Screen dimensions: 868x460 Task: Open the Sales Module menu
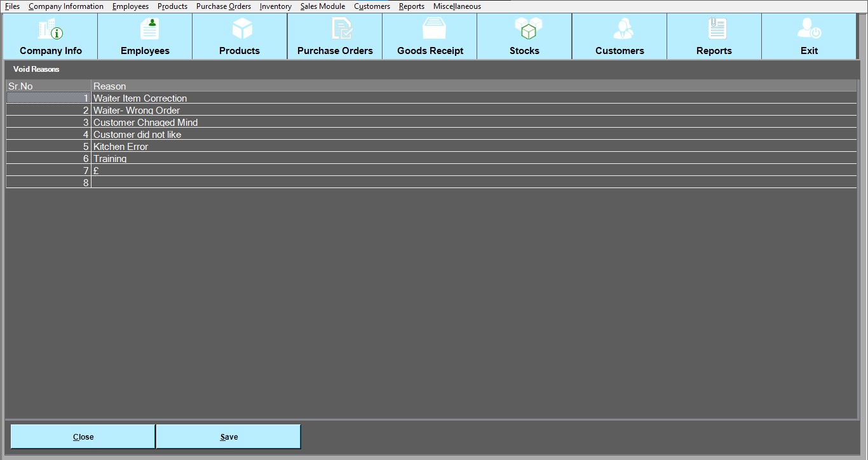click(x=323, y=6)
